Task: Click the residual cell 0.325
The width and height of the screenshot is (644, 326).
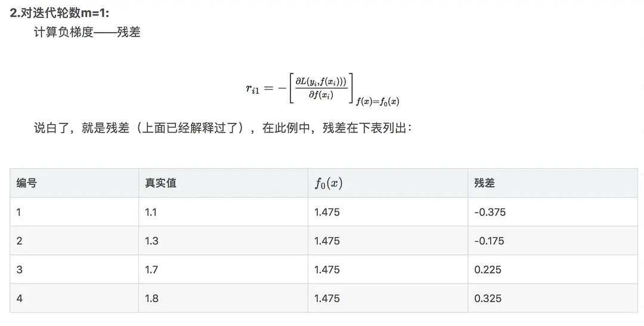Action: 488,298
